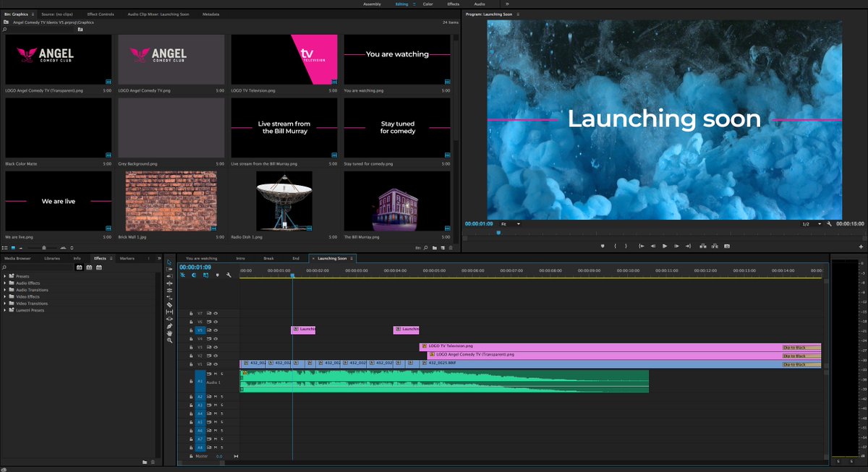Open the Effect Controls panel tab
868x472 pixels.
coord(100,14)
